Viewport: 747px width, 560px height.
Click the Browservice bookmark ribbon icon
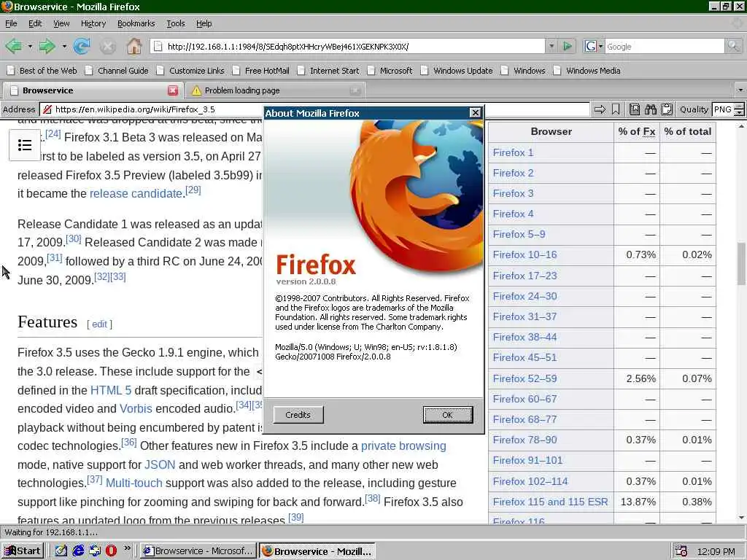pos(616,109)
